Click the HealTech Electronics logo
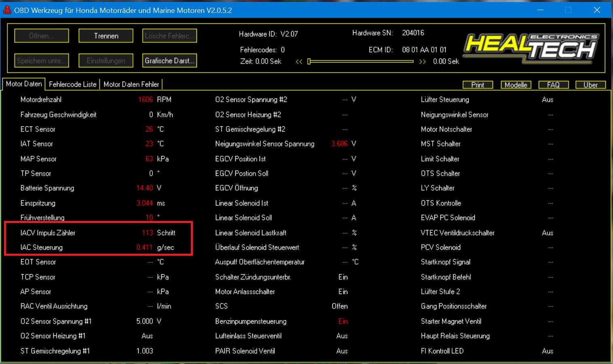613x364 pixels. click(531, 48)
